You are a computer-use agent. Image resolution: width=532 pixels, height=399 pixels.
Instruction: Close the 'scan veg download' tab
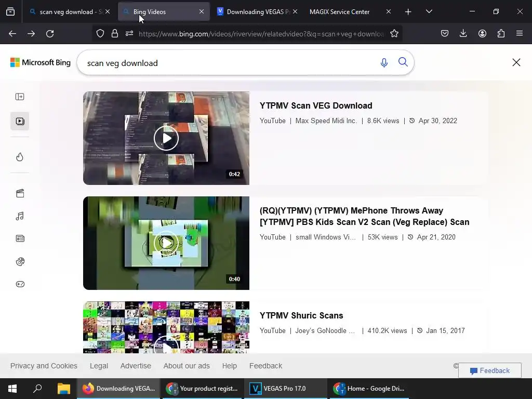(108, 12)
